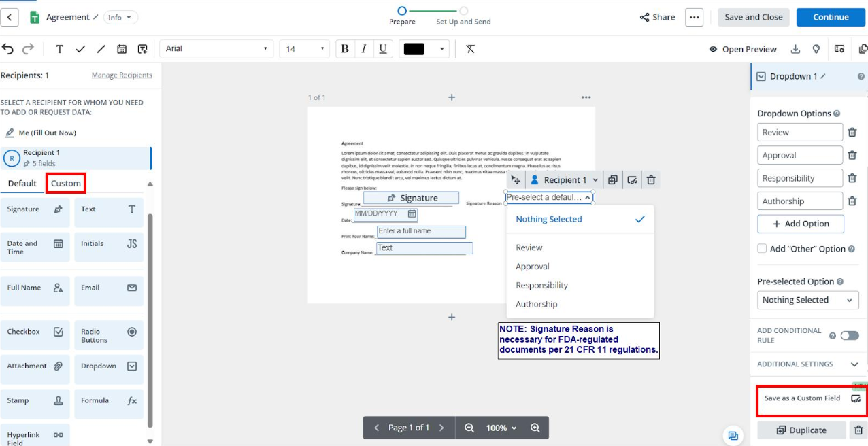Toggle bold formatting

coord(345,49)
